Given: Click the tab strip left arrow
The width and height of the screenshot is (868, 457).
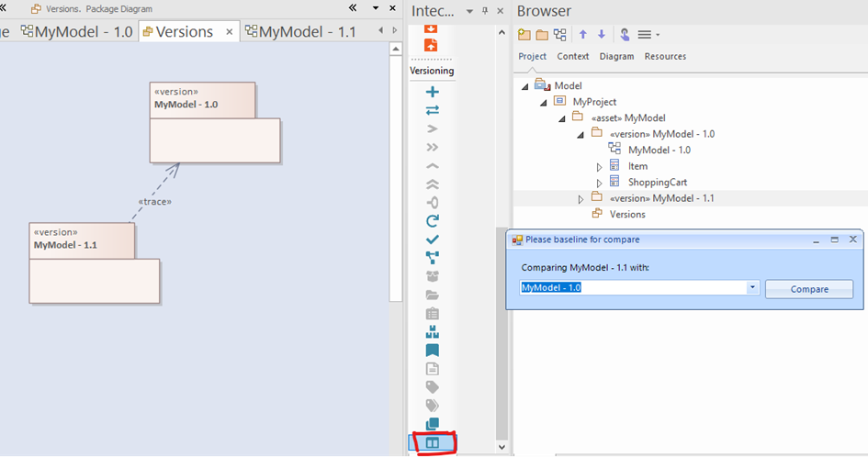Looking at the screenshot, I should [381, 30].
